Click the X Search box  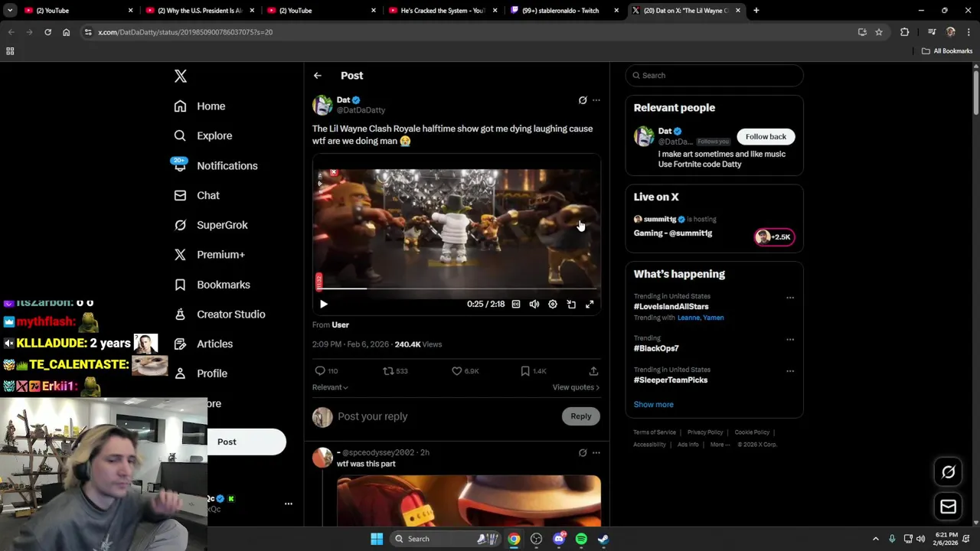point(714,76)
